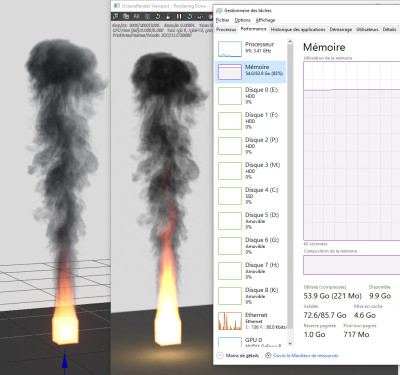400x375 pixels.
Task: Open the Utilisateurs tab
Action: (x=367, y=29)
